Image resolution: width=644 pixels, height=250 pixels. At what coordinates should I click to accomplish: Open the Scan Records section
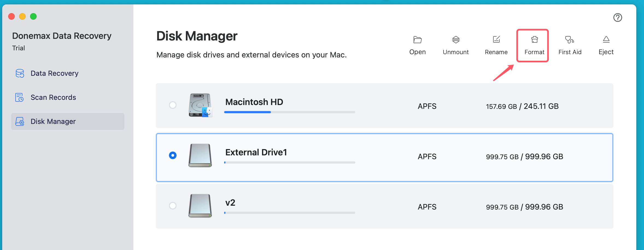(x=53, y=97)
